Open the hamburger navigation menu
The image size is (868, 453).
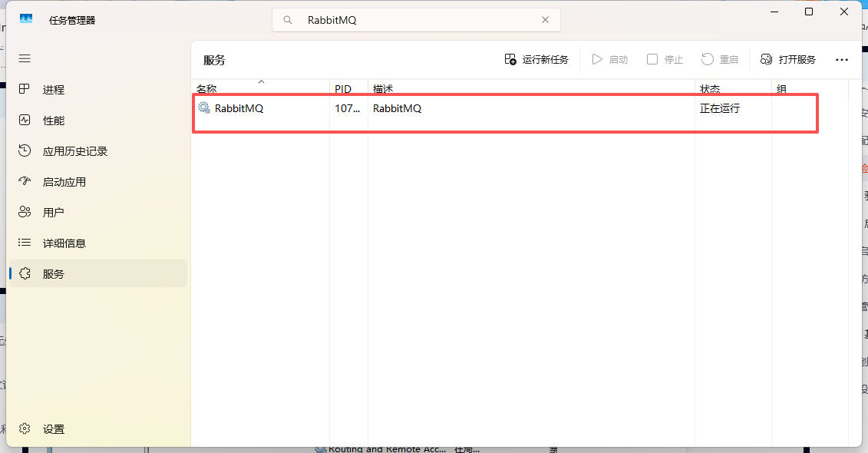[25, 58]
